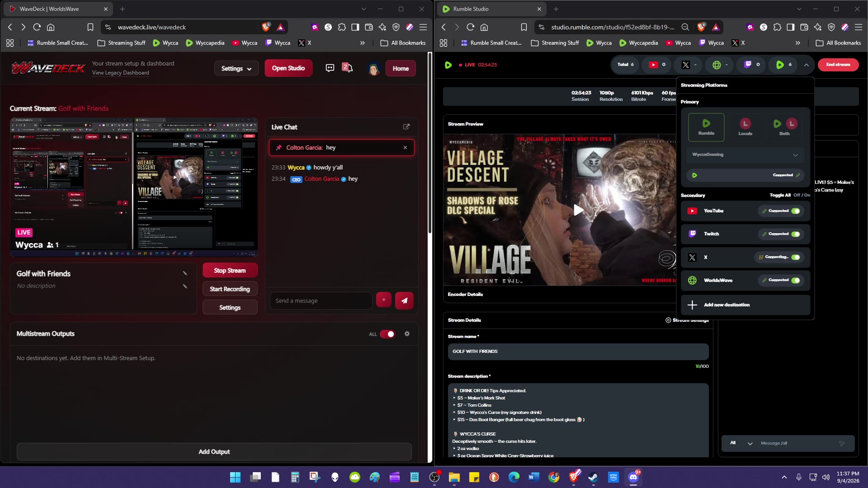Open Streaming Stuff bookmark folder in WaveDeck window
Screen dimensions: 868x488
click(x=122, y=43)
